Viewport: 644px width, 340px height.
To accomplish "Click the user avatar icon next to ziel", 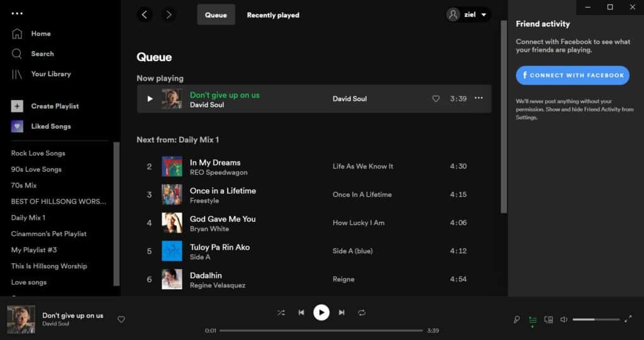I will (x=453, y=15).
